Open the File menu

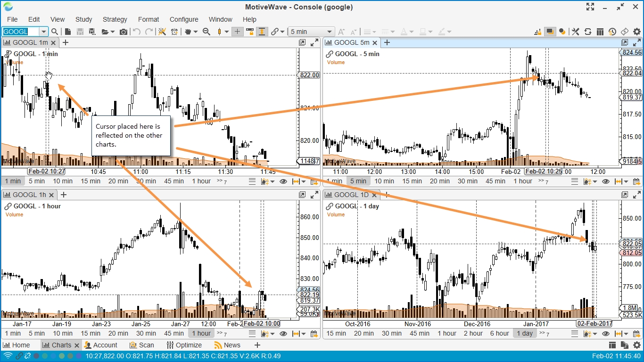(x=12, y=19)
